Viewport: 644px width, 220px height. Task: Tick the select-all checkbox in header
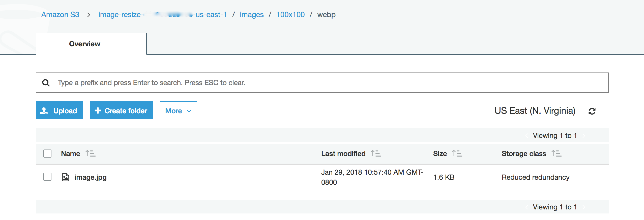tap(47, 153)
